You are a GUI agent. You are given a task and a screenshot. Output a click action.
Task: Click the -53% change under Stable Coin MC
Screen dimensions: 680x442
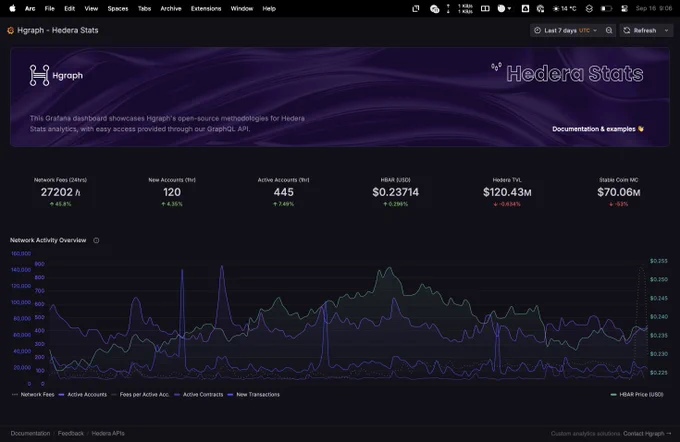pos(618,204)
